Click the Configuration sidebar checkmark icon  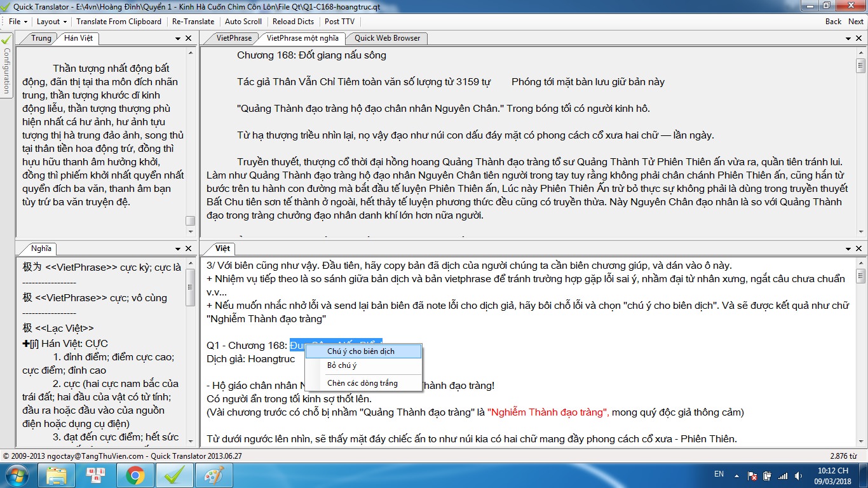[x=6, y=39]
